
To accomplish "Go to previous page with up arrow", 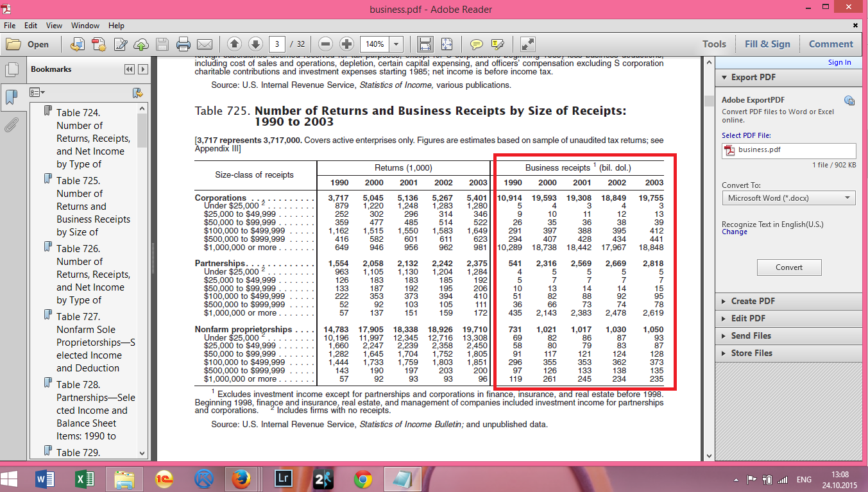I will (x=234, y=44).
